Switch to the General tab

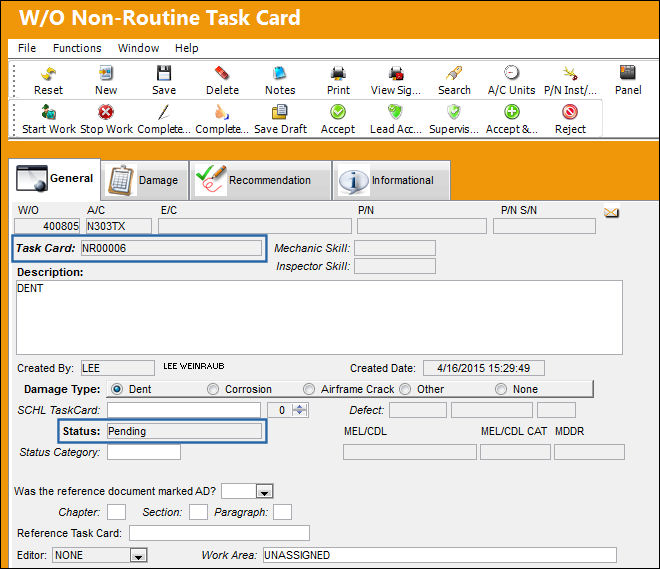(x=55, y=179)
